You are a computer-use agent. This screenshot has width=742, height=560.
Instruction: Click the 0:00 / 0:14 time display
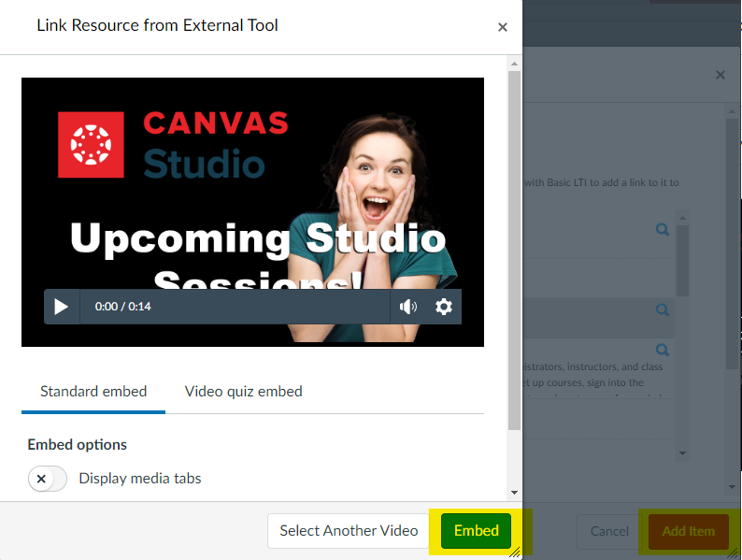[123, 307]
